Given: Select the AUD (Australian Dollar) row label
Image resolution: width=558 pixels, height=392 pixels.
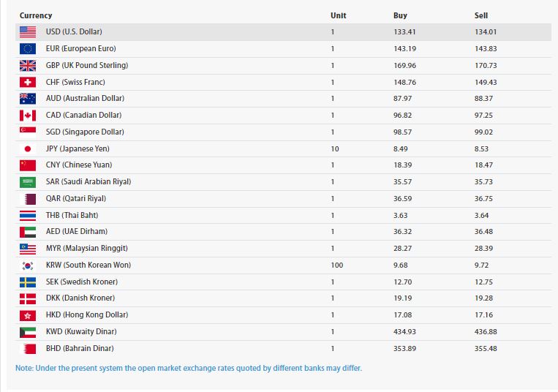Looking at the screenshot, I should 85,99.
